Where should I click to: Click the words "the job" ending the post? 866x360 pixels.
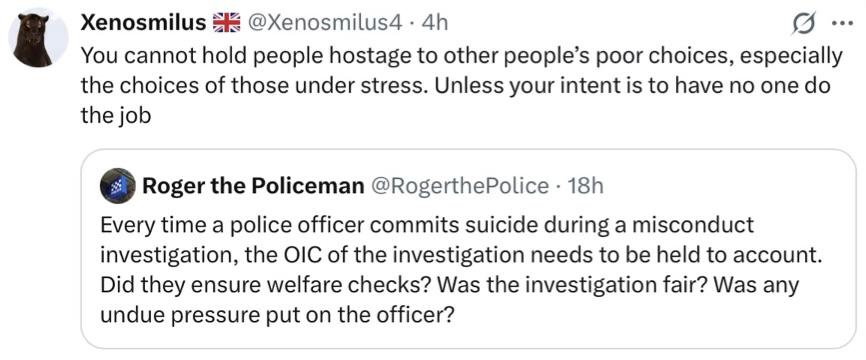[115, 117]
